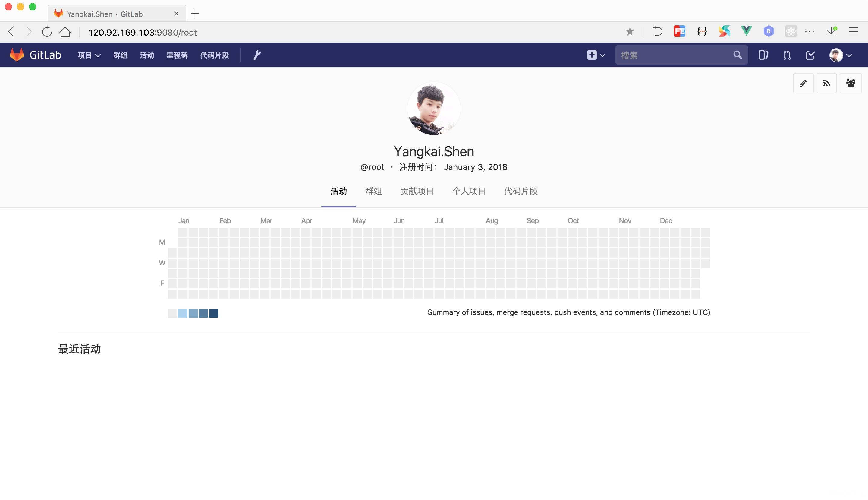Open 代码片段 in top navigation
This screenshot has height=500, width=868.
(215, 55)
